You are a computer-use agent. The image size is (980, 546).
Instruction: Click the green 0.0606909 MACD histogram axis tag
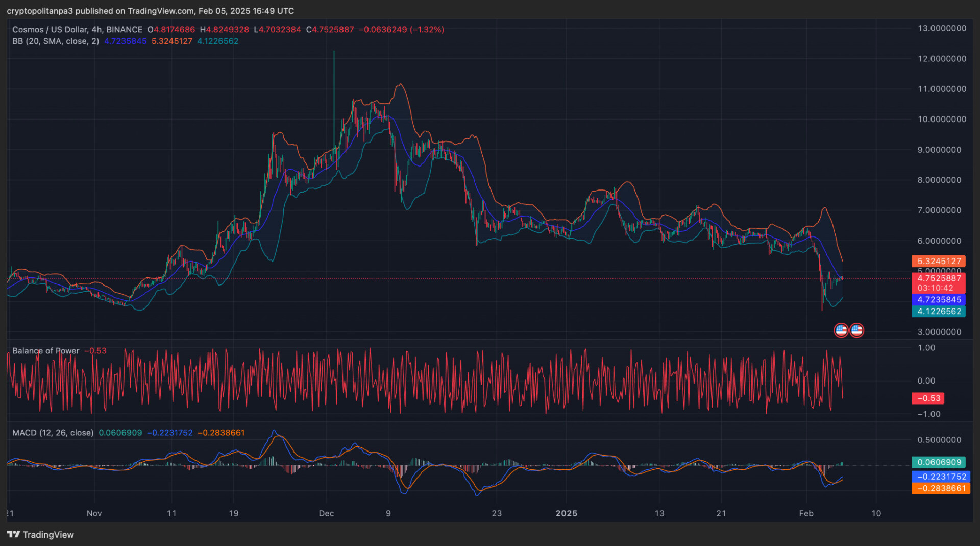click(938, 462)
